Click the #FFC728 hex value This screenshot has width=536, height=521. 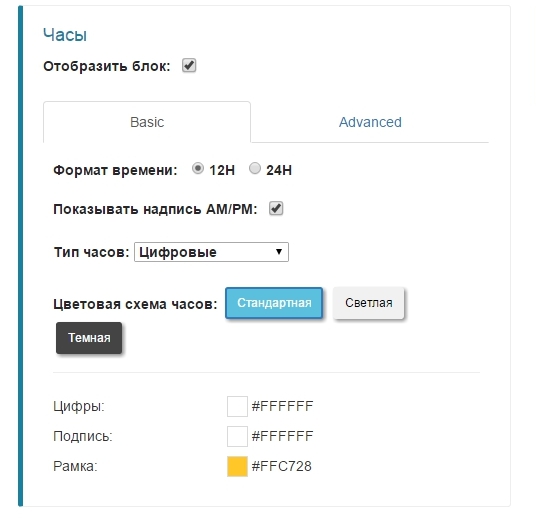(x=282, y=466)
